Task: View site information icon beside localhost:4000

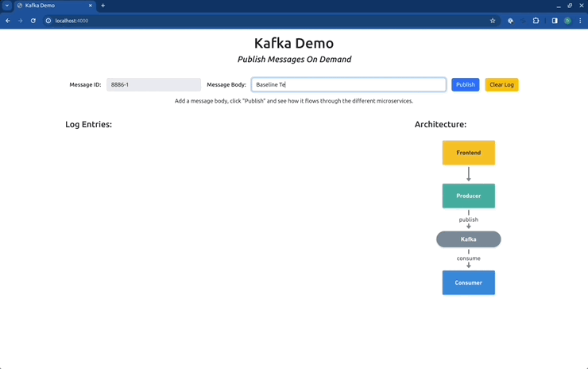Action: 48,21
